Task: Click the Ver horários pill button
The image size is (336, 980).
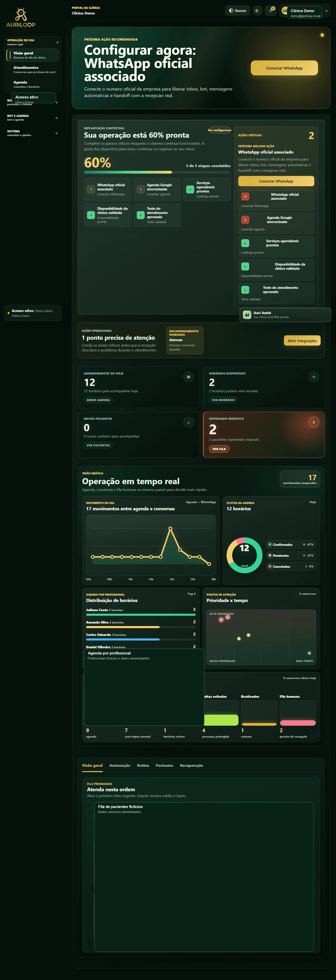Action: tap(223, 400)
